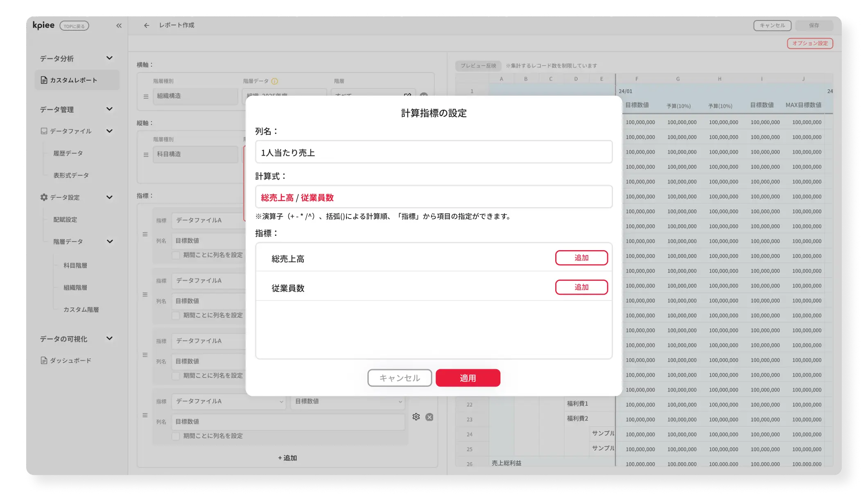The image size is (868, 495).
Task: Check 期間ごとに列名を設定 in third indicator block
Action: pyautogui.click(x=176, y=376)
